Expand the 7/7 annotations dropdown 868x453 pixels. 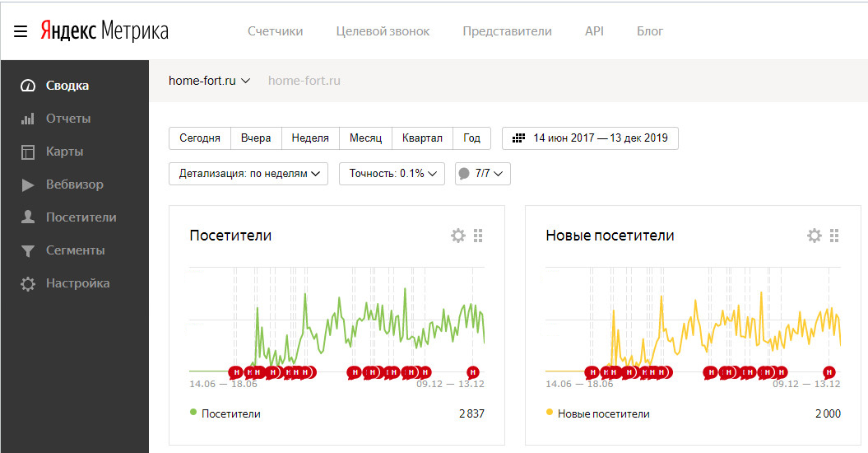point(483,174)
